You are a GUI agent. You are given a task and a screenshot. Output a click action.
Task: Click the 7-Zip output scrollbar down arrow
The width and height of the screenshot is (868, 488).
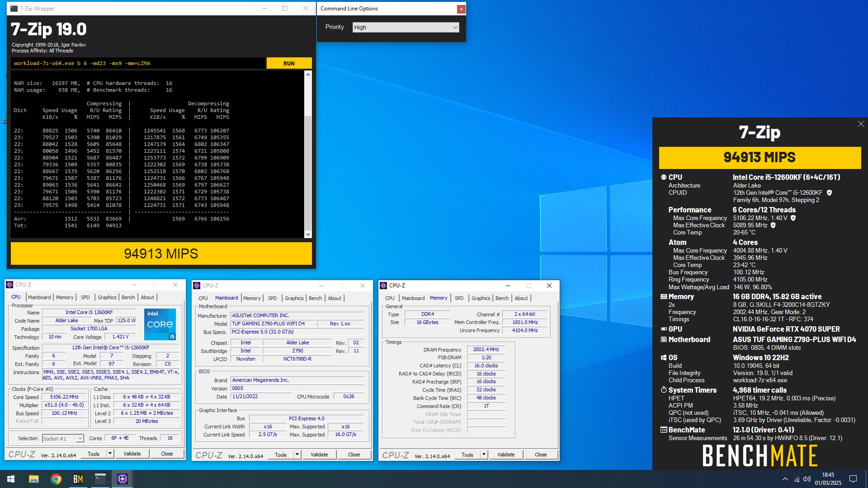pyautogui.click(x=308, y=234)
